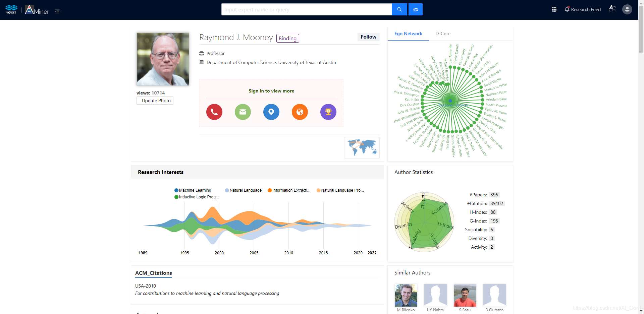Screen dimensions: 644x314
Task: Click the Update Photo button
Action: click(x=155, y=101)
